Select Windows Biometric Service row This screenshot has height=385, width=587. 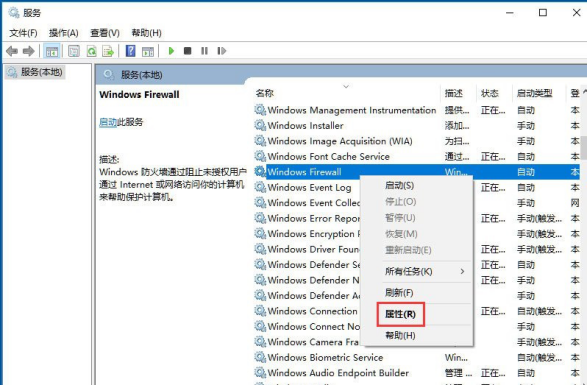pos(325,357)
